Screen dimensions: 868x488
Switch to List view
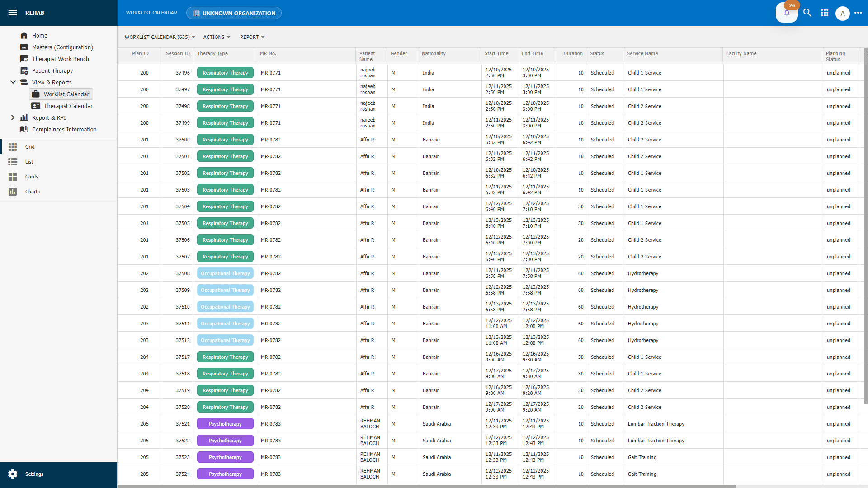[29, 162]
